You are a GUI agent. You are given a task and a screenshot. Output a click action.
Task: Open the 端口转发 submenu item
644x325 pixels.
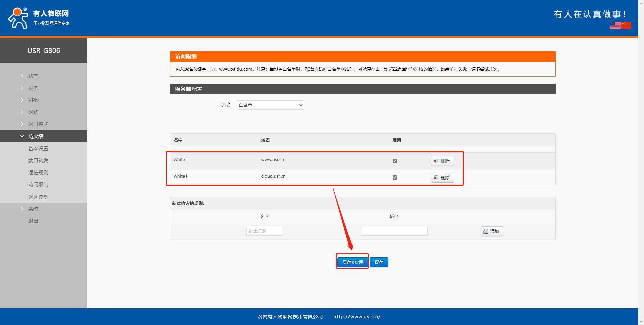point(38,161)
